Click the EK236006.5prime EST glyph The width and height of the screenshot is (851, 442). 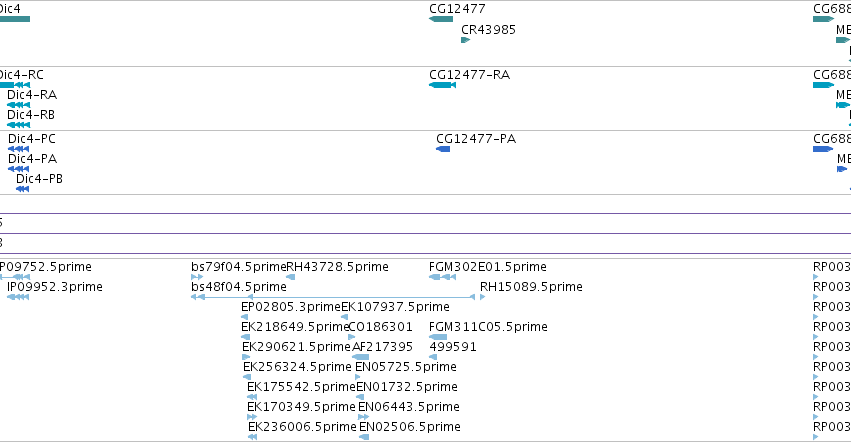(252, 437)
